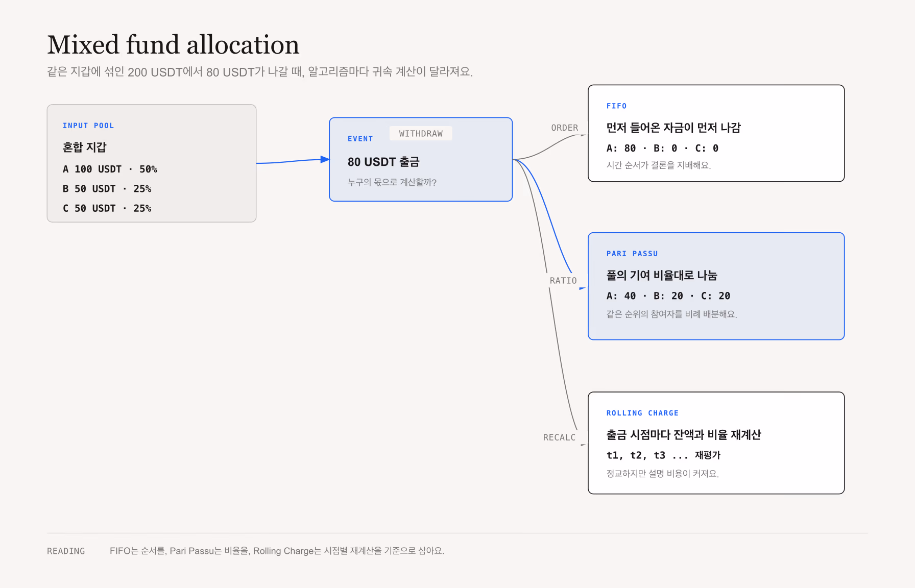Click the Mixed fund allocation title
Viewport: 915px width, 588px height.
pos(173,44)
